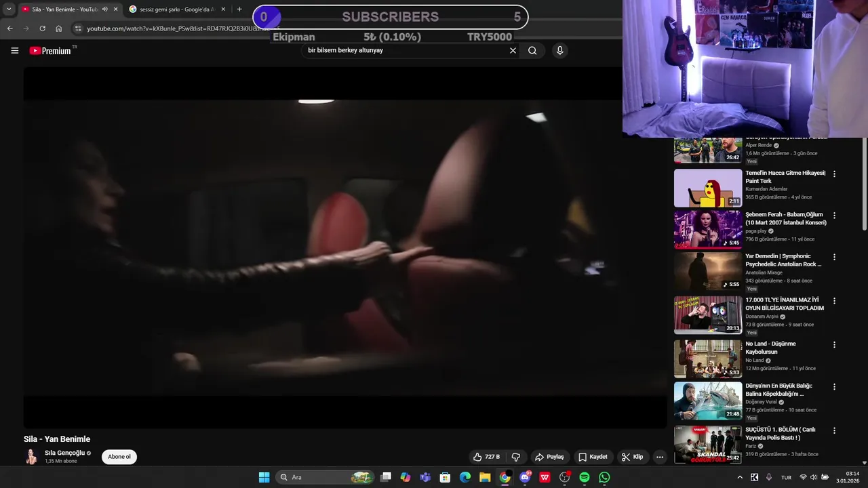The height and width of the screenshot is (488, 868).
Task: Click the Kumardan Adamlar channel name
Action: (766, 189)
